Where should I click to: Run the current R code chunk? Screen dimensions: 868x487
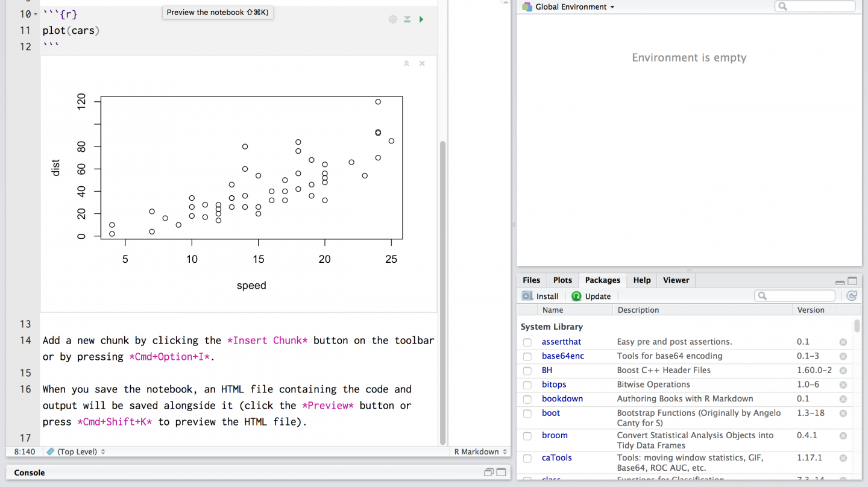pos(421,19)
